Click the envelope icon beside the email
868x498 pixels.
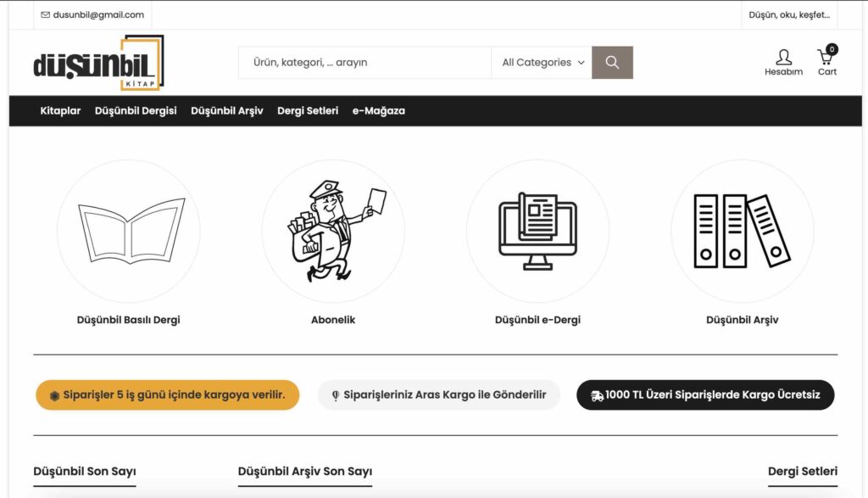[46, 15]
